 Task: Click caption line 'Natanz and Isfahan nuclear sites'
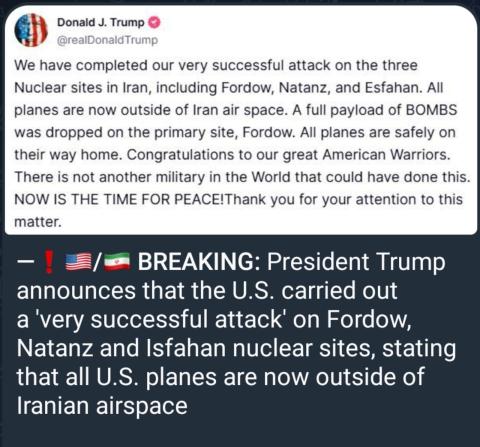[x=194, y=349]
